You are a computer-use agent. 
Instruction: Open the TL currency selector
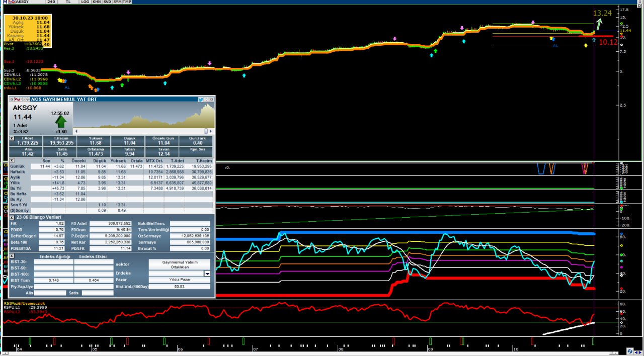(x=68, y=2)
